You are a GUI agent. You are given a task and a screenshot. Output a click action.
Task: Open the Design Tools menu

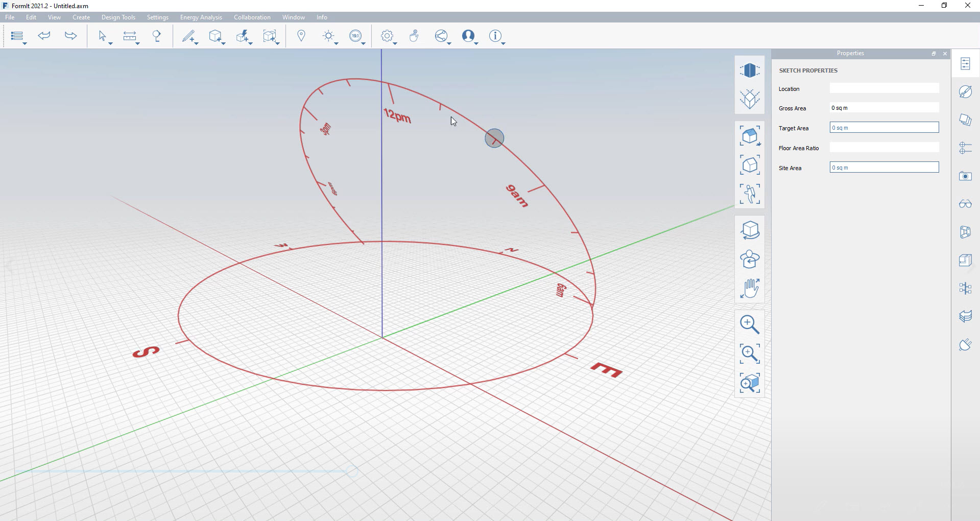pos(118,17)
